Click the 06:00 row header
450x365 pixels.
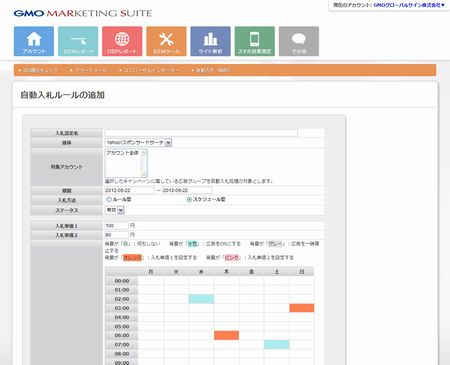[122, 335]
